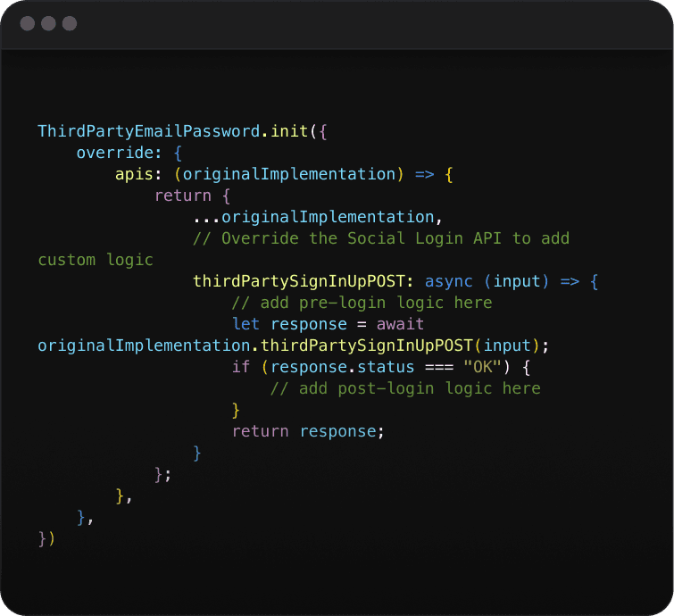This screenshot has width=674, height=616.
Task: Click the wrapped 'custom logic' comment text
Action: [96, 260]
